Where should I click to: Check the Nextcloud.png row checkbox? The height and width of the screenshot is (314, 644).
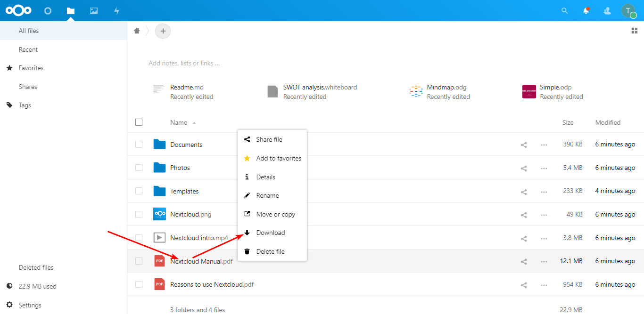pyautogui.click(x=139, y=214)
